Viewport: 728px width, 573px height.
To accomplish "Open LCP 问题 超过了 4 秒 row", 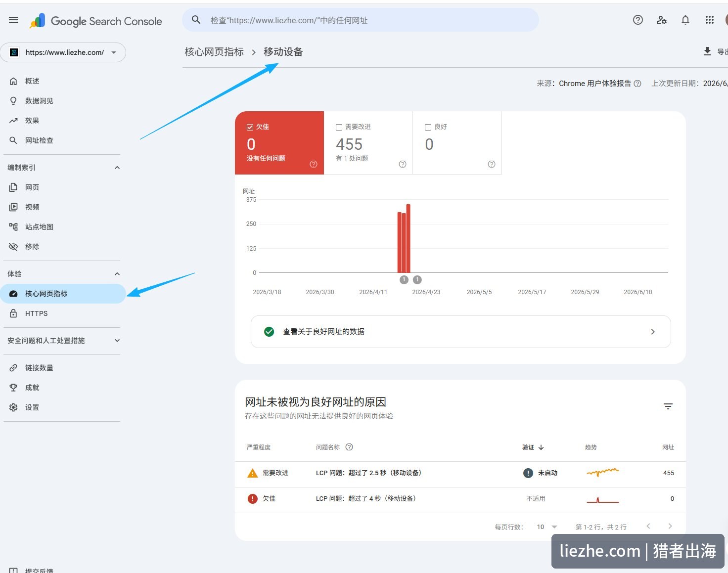I will pos(460,499).
